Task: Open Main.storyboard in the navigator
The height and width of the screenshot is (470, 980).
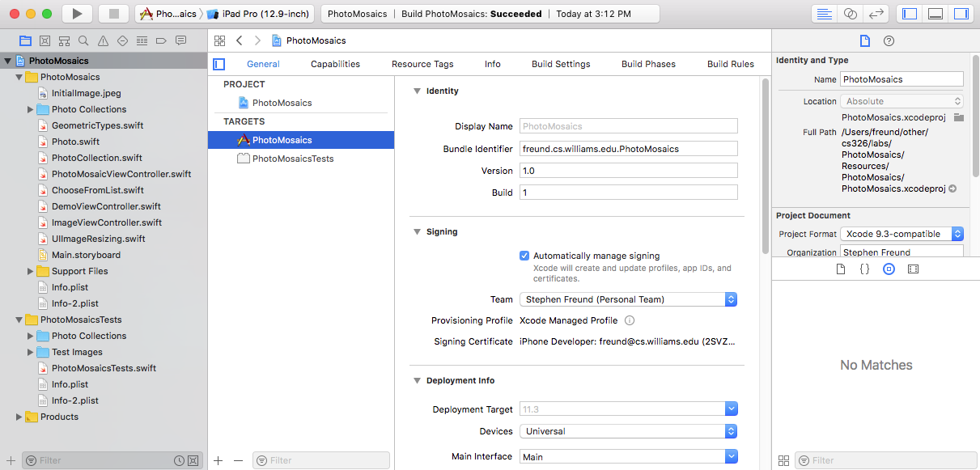Action: [x=86, y=255]
